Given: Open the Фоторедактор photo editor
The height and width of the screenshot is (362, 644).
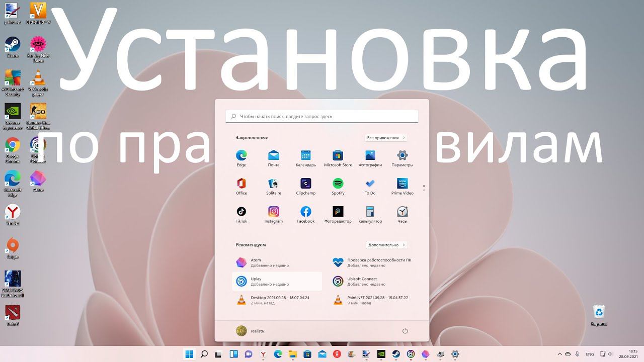Looking at the screenshot, I should [x=338, y=214].
